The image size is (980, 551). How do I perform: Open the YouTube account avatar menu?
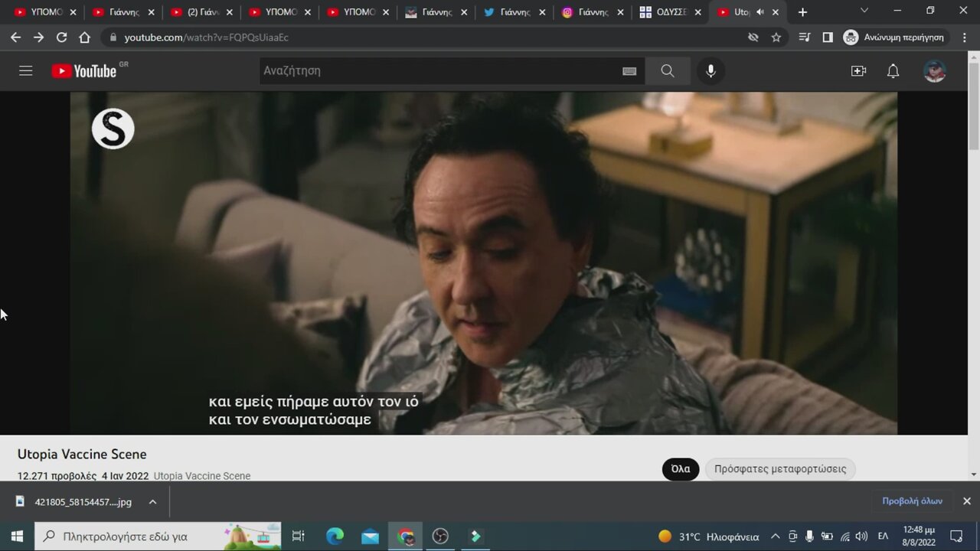[935, 71]
